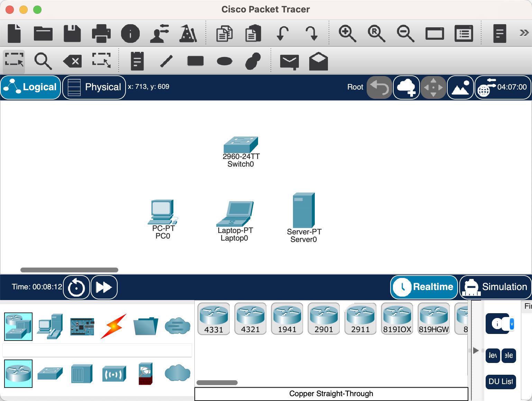Select the Wireless Devices subcategory
This screenshot has width=532, height=401.
[x=114, y=374]
